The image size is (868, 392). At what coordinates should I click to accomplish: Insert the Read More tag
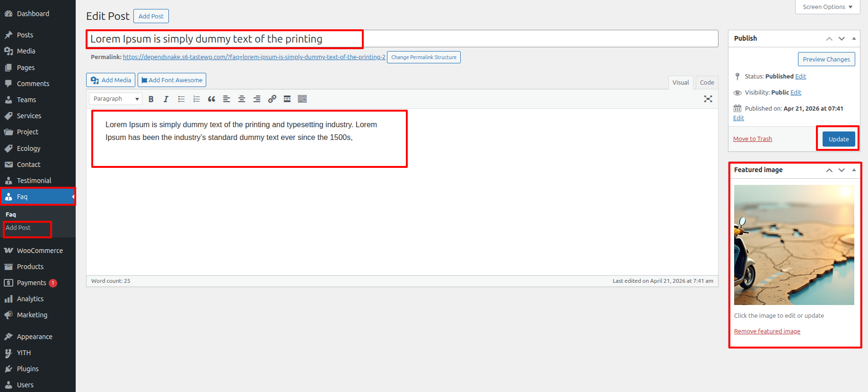click(287, 99)
